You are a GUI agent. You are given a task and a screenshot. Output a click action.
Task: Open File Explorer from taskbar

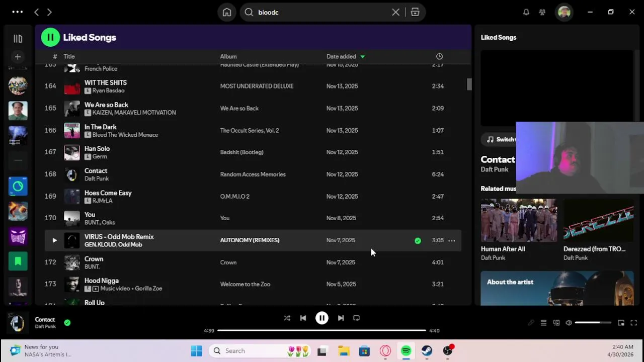point(343,351)
